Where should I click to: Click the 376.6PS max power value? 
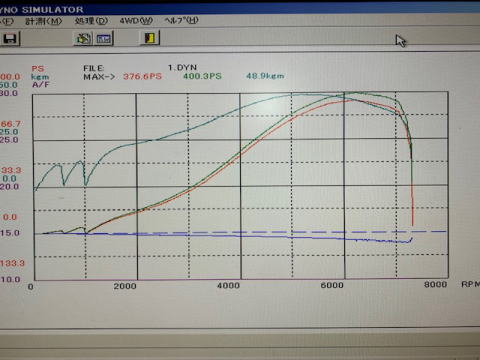(x=142, y=76)
